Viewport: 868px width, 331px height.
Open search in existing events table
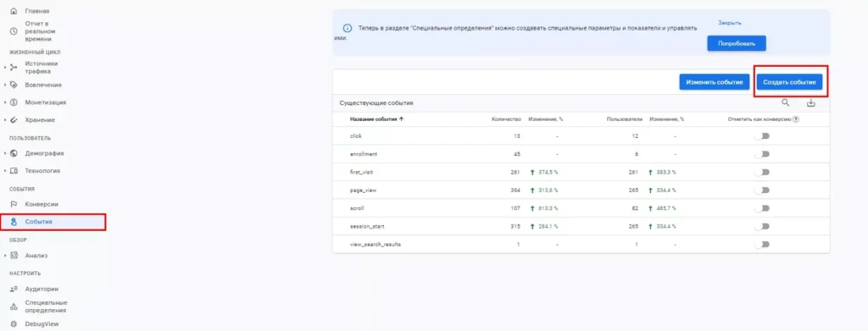pyautogui.click(x=786, y=102)
